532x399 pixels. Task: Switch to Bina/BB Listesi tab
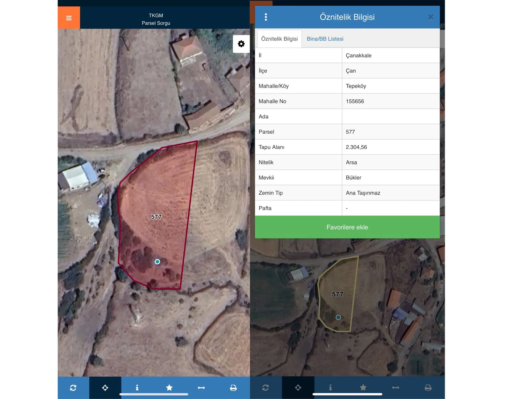pos(325,39)
